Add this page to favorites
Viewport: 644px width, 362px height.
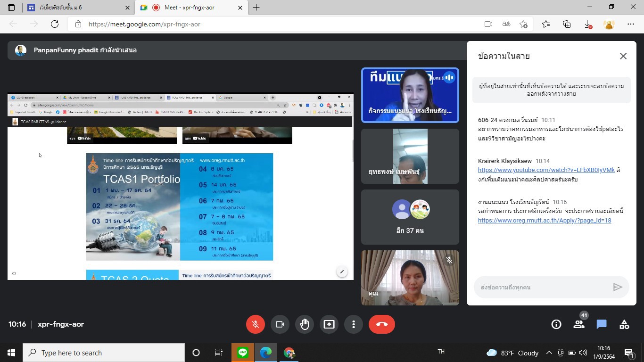pyautogui.click(x=524, y=24)
